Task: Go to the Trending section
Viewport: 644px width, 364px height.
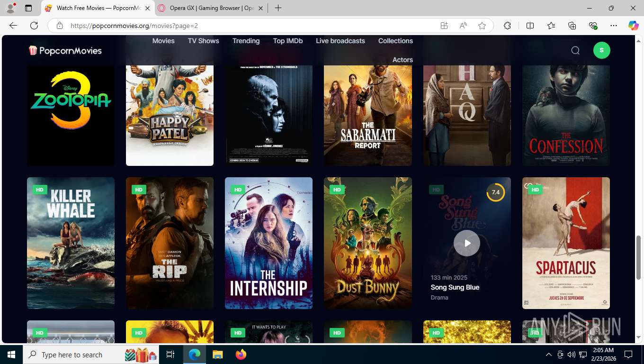Action: [x=246, y=41]
